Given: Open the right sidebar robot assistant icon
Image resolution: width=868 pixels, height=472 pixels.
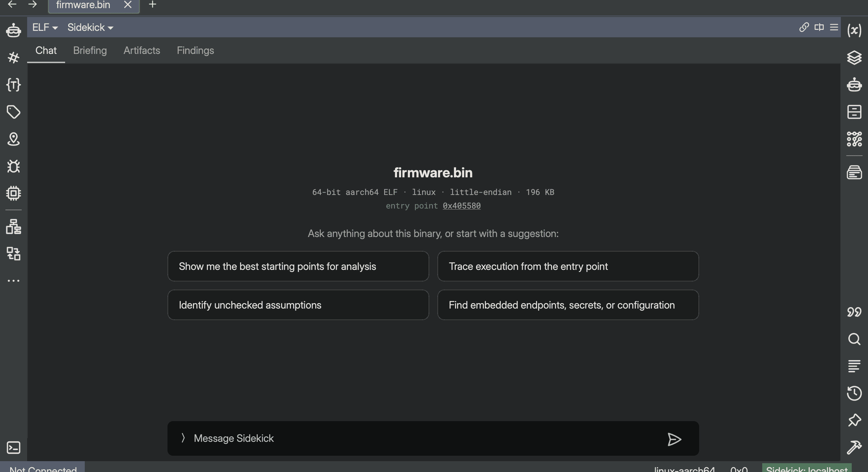Looking at the screenshot, I should (854, 85).
